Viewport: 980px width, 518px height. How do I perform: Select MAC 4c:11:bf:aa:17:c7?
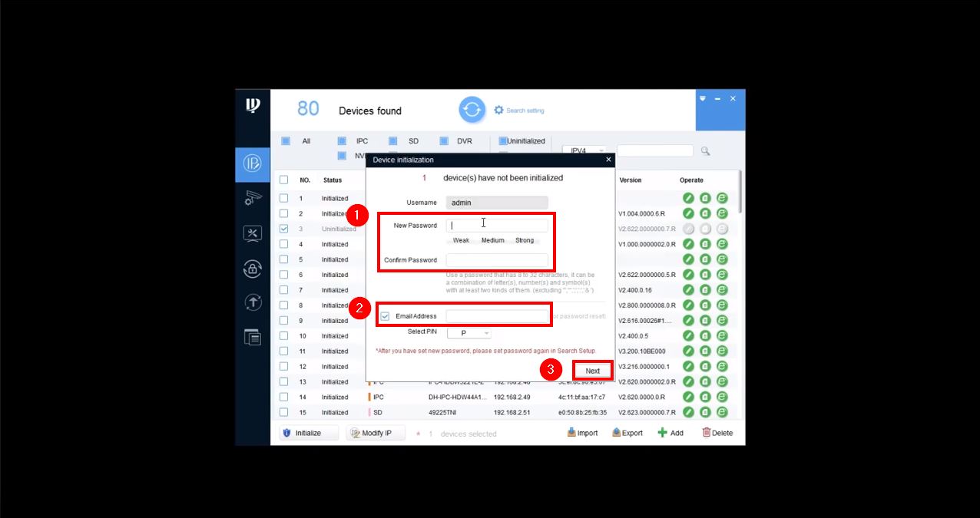pos(582,398)
